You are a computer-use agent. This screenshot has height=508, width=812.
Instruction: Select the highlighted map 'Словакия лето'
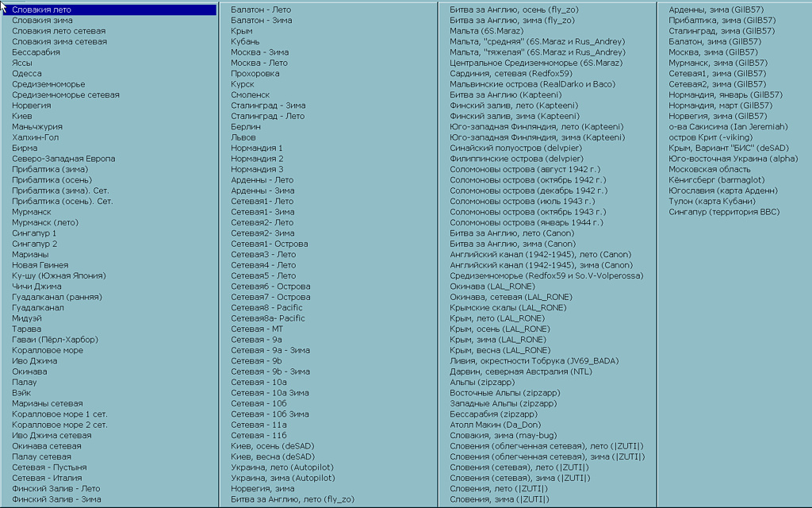tap(109, 10)
